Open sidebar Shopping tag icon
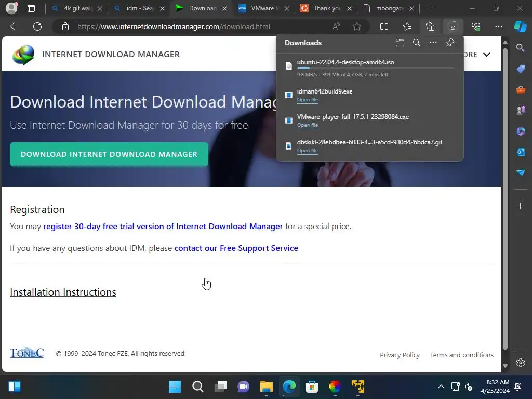 521,69
